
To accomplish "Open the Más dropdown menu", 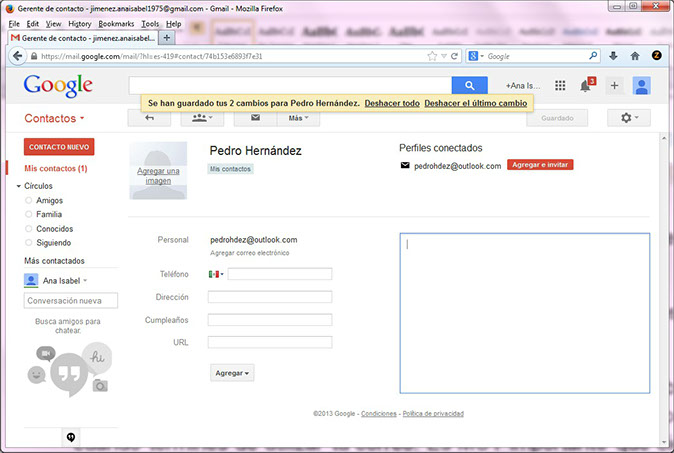I will (298, 118).
